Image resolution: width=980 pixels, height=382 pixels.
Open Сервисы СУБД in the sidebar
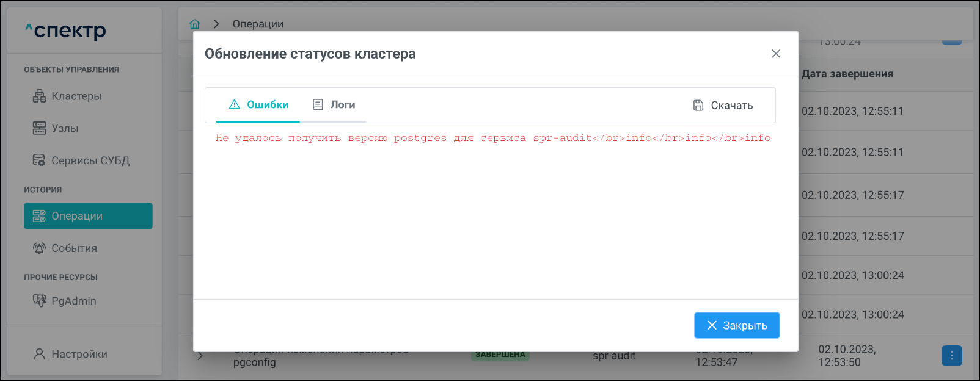coord(90,161)
